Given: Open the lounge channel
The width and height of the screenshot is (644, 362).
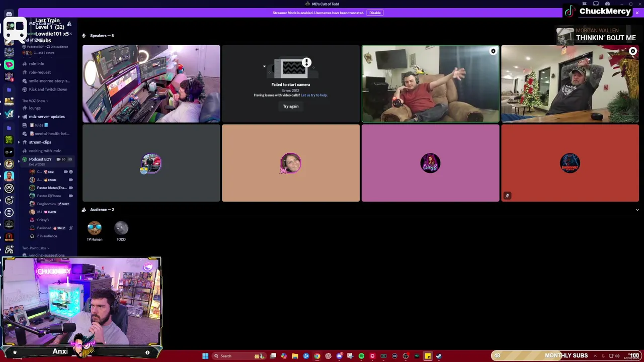Looking at the screenshot, I should point(35,108).
